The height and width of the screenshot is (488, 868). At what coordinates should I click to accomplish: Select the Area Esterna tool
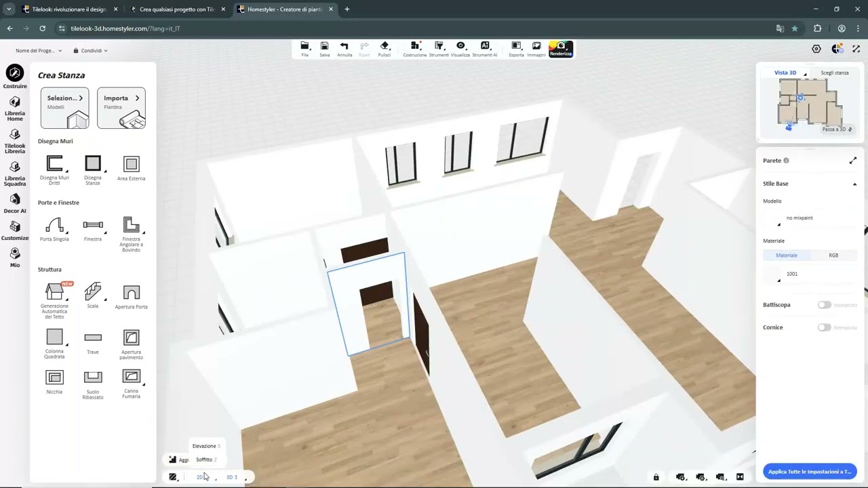(x=131, y=169)
